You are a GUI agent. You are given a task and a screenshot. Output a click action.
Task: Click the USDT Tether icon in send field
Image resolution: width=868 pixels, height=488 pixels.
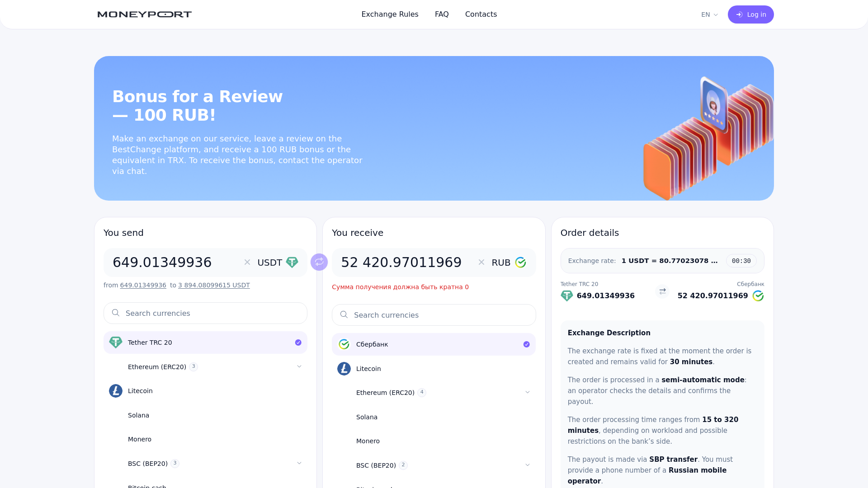pyautogui.click(x=292, y=263)
